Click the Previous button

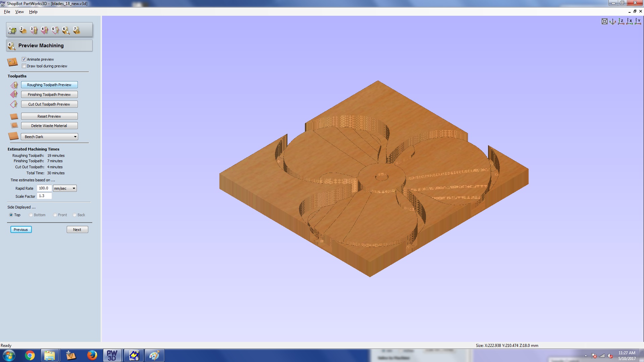tap(21, 230)
